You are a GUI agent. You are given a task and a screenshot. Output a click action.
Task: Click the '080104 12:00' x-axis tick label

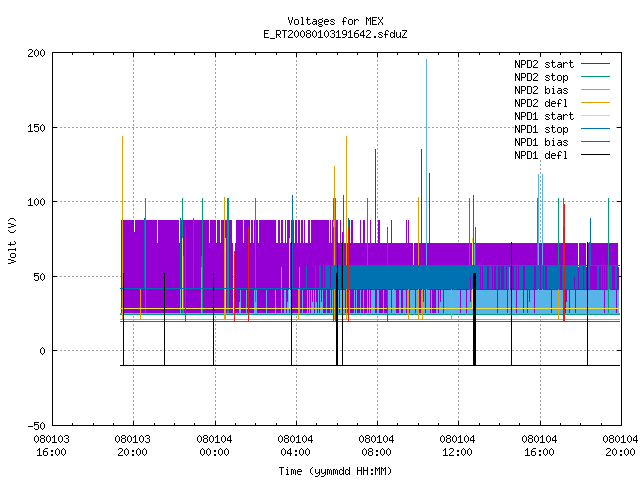pyautogui.click(x=458, y=446)
